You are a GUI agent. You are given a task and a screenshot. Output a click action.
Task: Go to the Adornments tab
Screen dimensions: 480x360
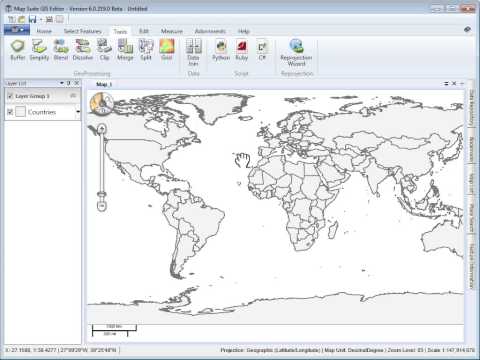tap(210, 31)
